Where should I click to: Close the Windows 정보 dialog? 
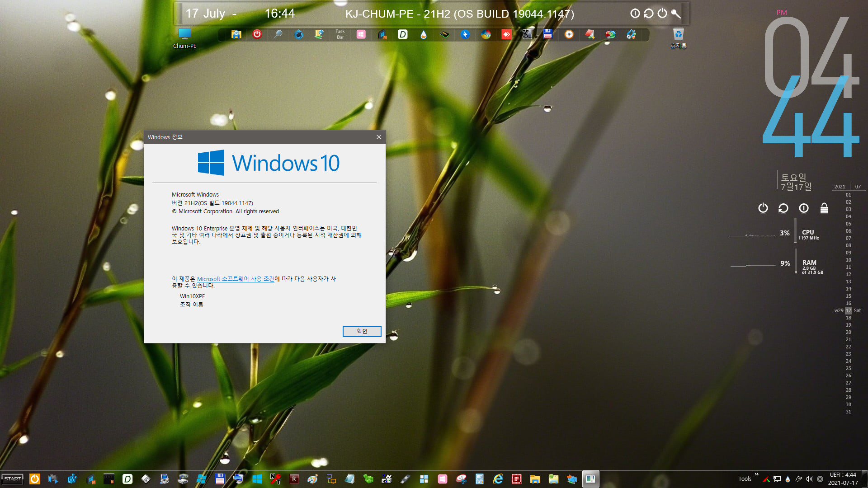coord(379,137)
